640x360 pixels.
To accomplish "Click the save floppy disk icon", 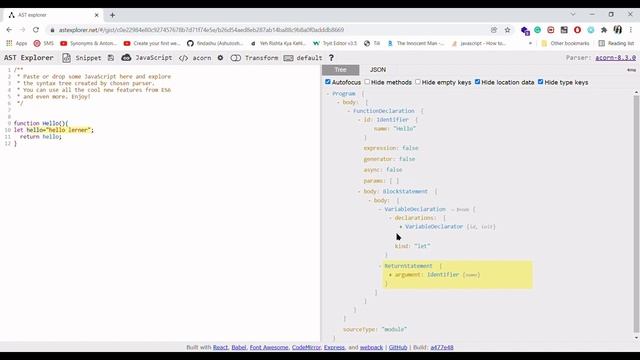I will pyautogui.click(x=111, y=58).
